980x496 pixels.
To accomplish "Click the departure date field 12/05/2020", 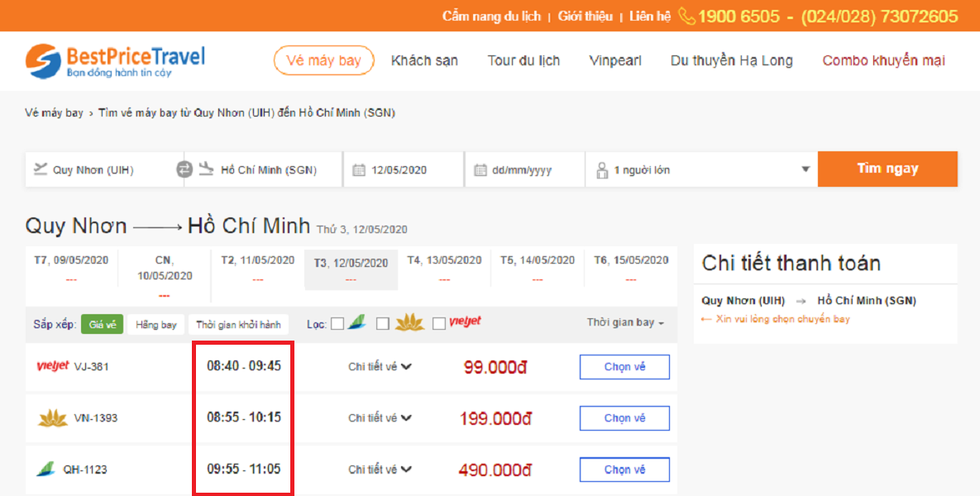I will tap(404, 169).
